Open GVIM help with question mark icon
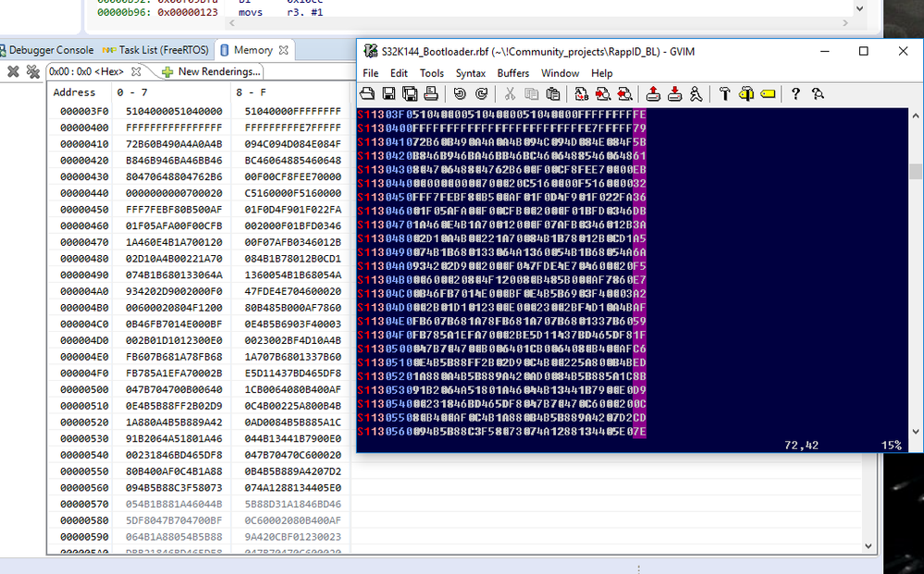924x574 pixels. (x=795, y=93)
